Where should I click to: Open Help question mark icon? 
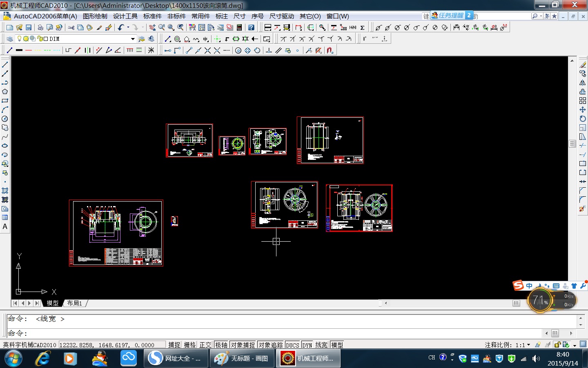(x=251, y=27)
